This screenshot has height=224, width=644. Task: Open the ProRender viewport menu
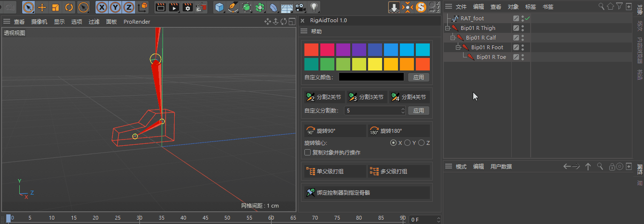pyautogui.click(x=137, y=22)
